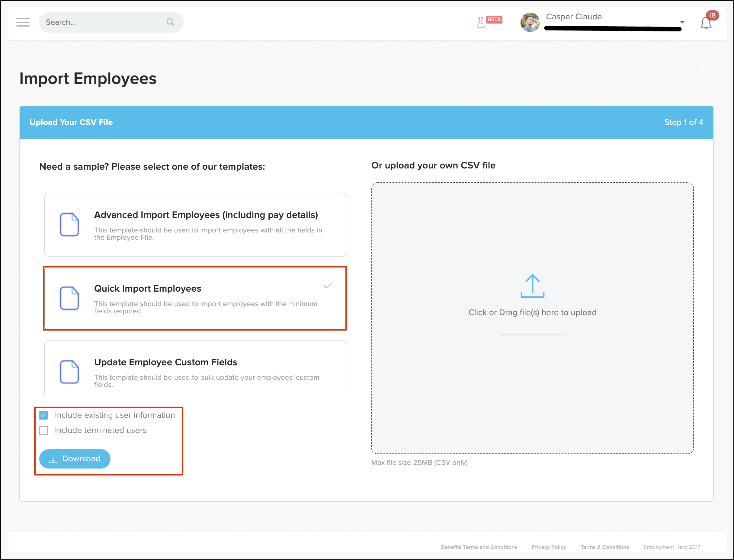Focus the Search input field
Viewport: 734px width, 560px height.
point(100,22)
